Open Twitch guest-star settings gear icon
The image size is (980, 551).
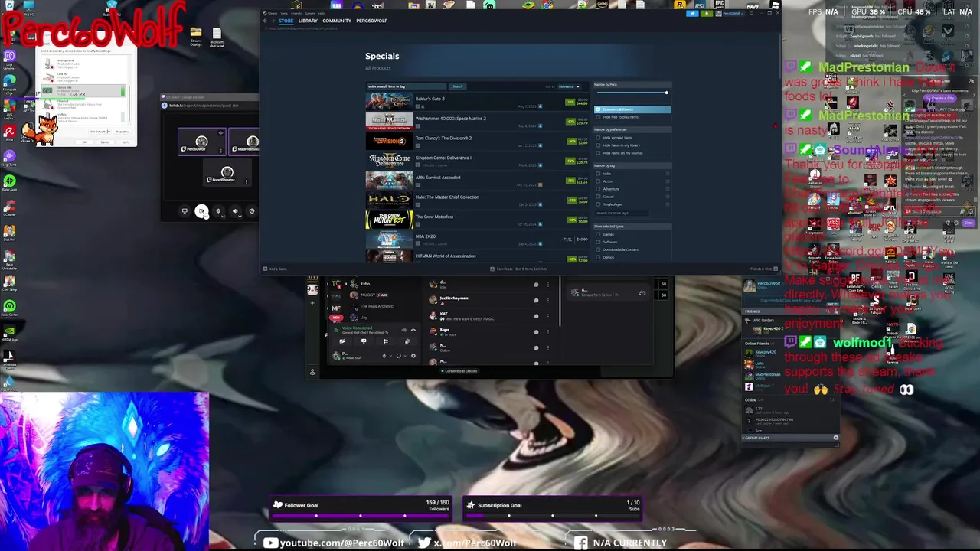pyautogui.click(x=252, y=211)
